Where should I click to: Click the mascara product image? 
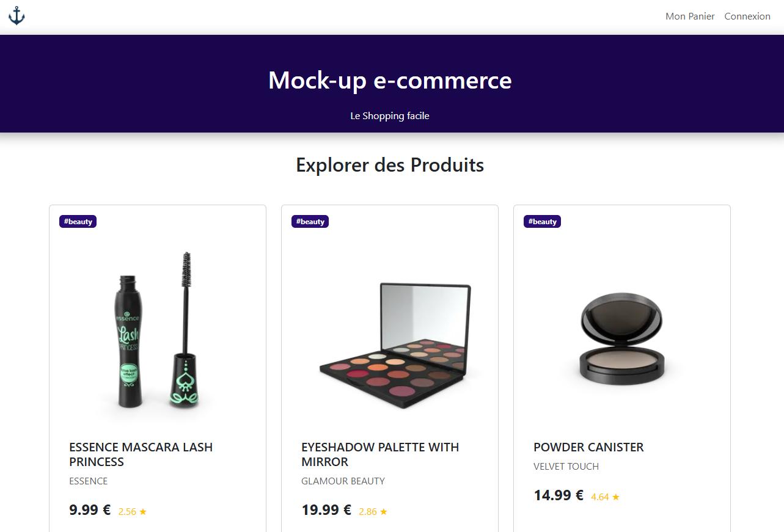tap(158, 330)
